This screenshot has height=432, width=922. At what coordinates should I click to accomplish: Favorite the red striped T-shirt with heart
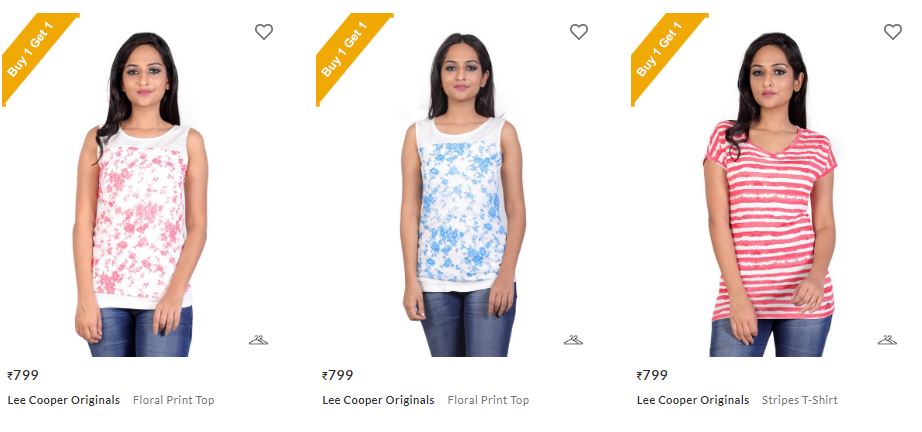point(893,32)
